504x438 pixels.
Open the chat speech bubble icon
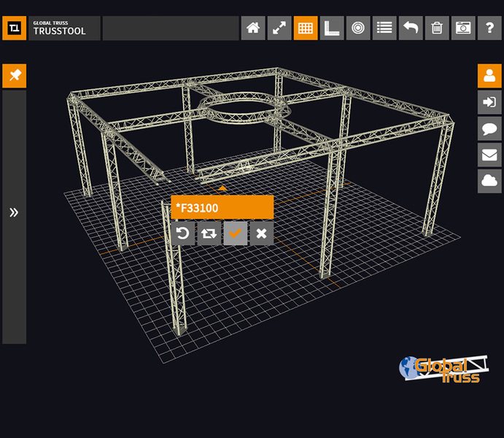pos(489,128)
